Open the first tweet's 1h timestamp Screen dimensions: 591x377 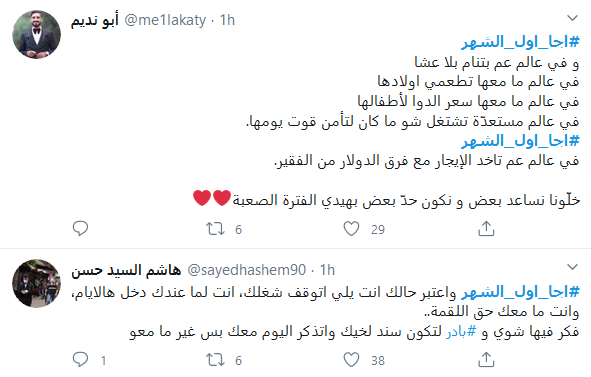point(227,20)
